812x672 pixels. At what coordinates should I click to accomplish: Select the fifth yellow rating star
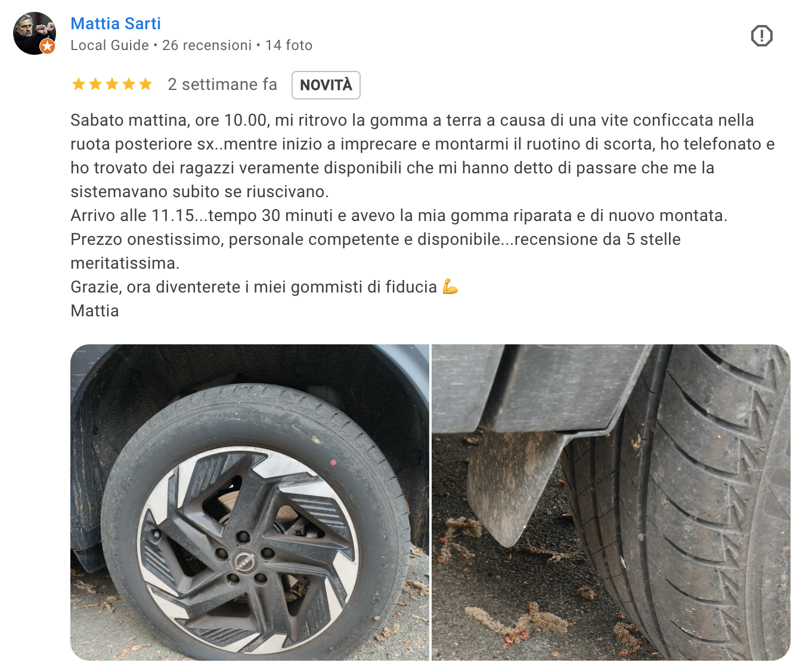point(145,85)
